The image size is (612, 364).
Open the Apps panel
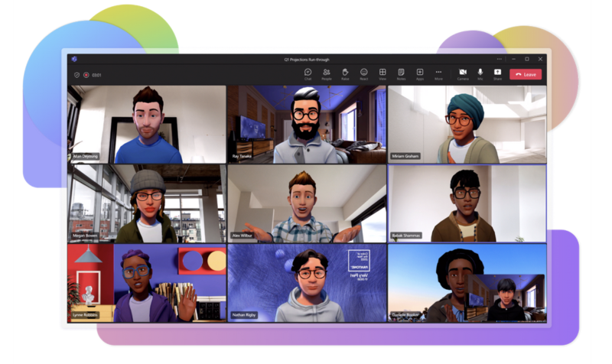(x=420, y=73)
